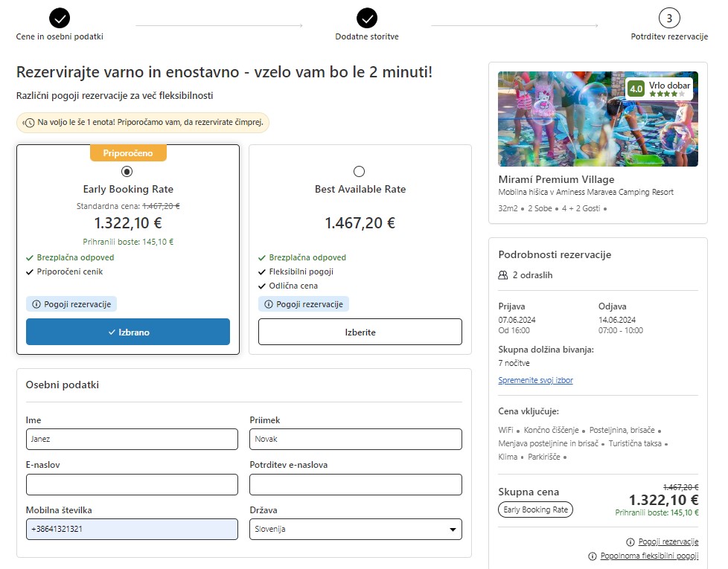Click the 'Izbrano' selected rate button
The height and width of the screenshot is (569, 728).
point(128,332)
